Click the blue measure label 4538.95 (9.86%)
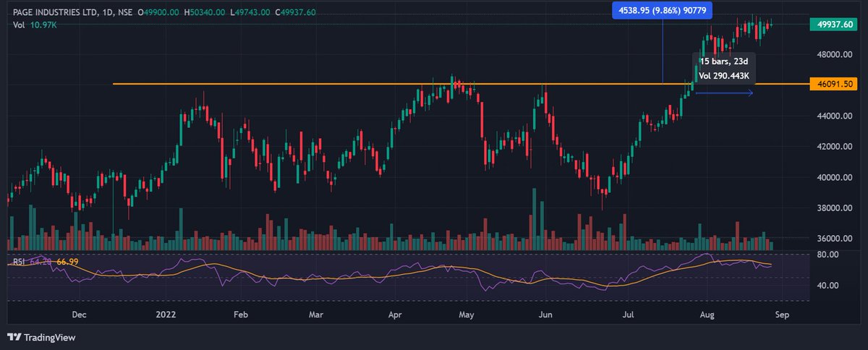This screenshot has width=868, height=350. pyautogui.click(x=663, y=9)
